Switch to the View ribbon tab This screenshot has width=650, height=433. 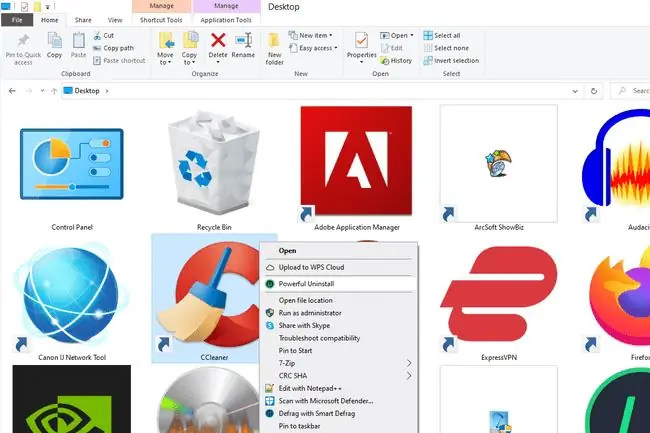pos(115,20)
